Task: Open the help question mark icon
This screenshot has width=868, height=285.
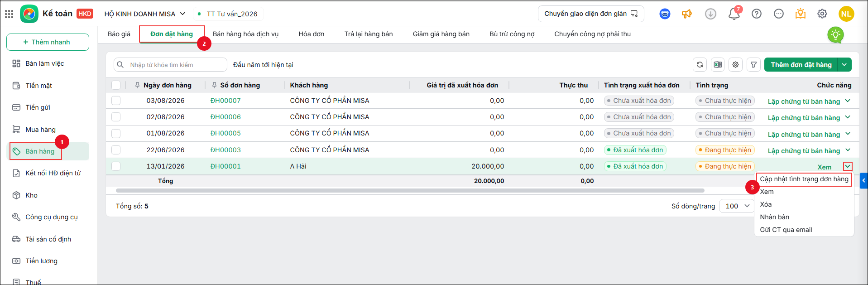Action: tap(756, 14)
